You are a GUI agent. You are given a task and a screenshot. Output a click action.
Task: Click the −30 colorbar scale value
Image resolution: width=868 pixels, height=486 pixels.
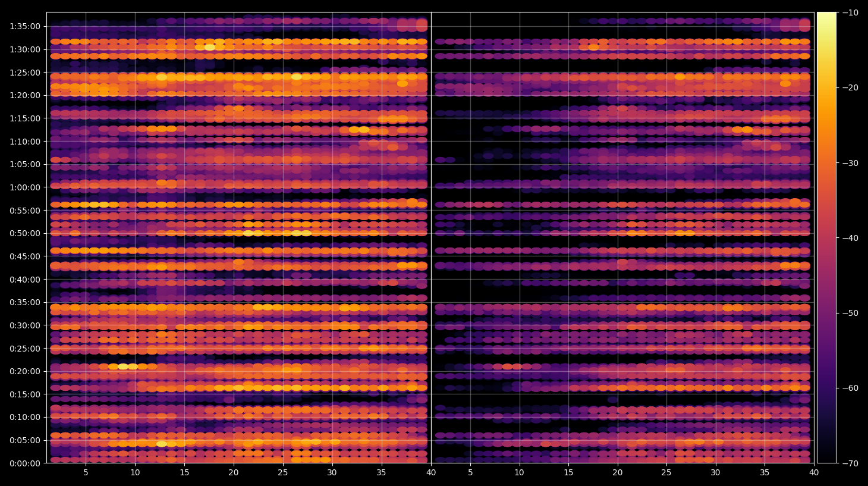point(850,163)
